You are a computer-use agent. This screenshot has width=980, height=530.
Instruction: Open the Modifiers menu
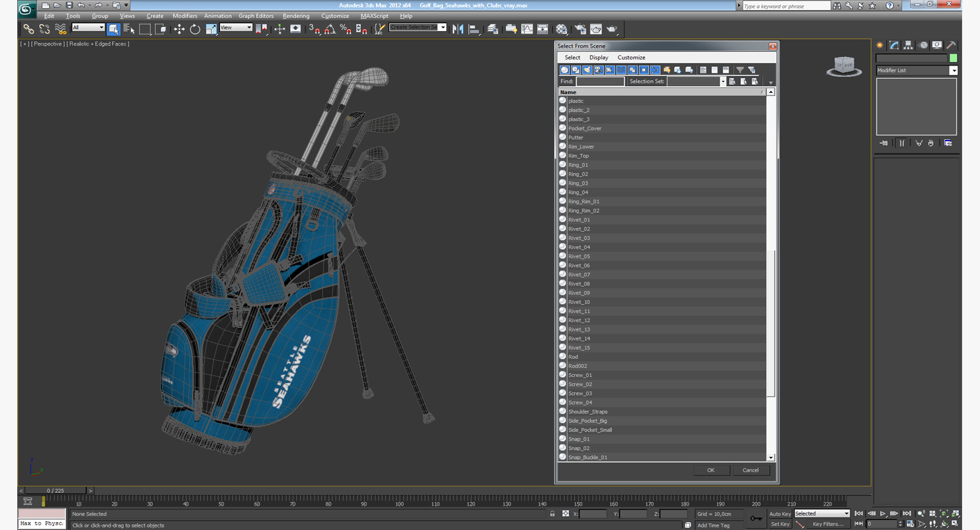pos(185,16)
